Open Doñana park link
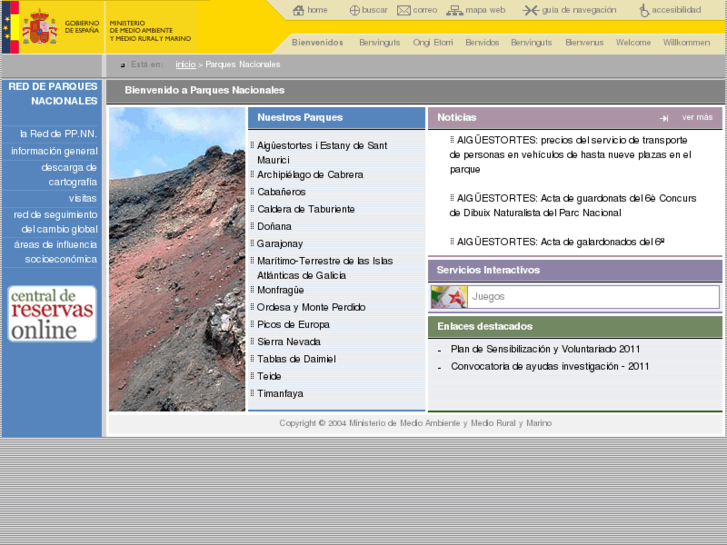Viewport: 727px width, 545px height. pyautogui.click(x=274, y=226)
